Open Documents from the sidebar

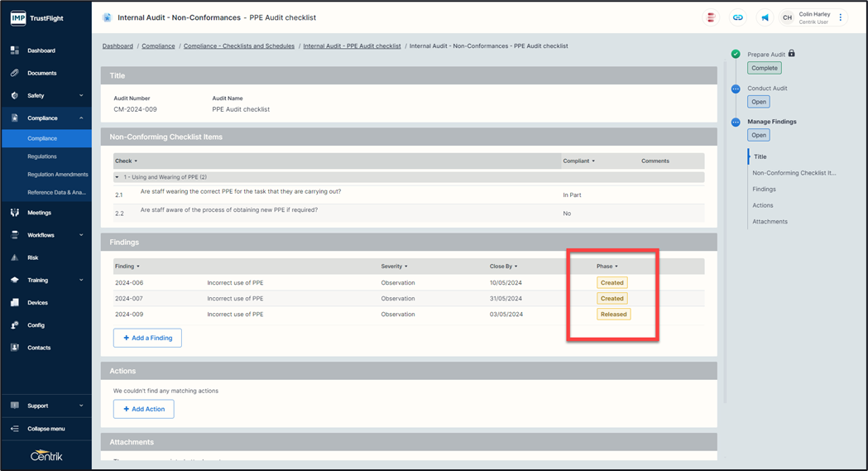41,73
